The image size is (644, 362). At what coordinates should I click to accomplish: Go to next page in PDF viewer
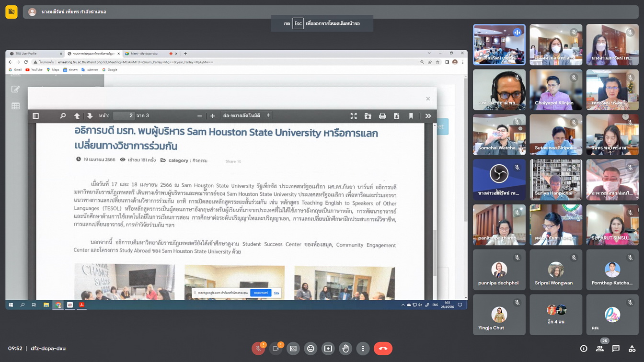pos(90,116)
